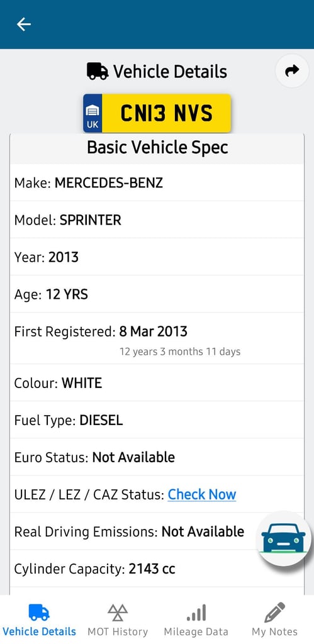The image size is (314, 644).
Task: Tap the Cylinder Capacity 2143 cc row
Action: pyautogui.click(x=157, y=569)
